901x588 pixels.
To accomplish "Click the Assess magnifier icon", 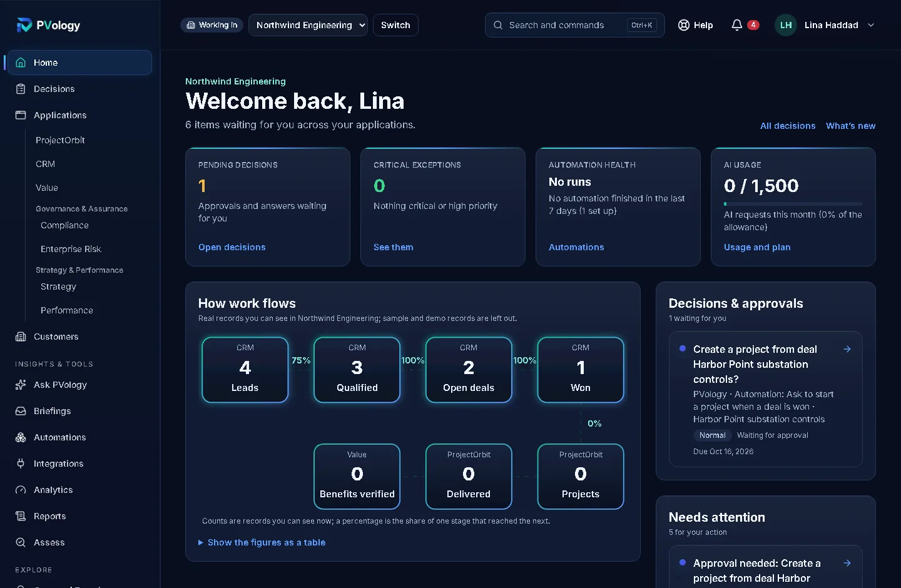I will (x=21, y=542).
